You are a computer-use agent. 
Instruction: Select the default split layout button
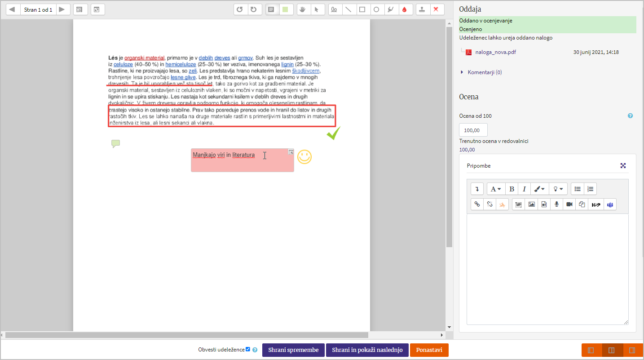click(611, 350)
